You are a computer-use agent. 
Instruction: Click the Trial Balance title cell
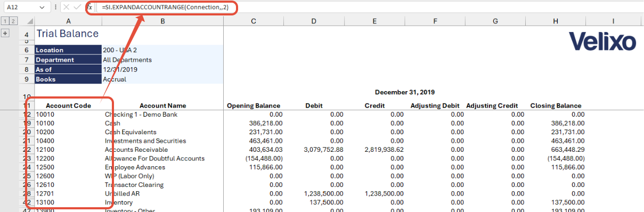click(67, 34)
